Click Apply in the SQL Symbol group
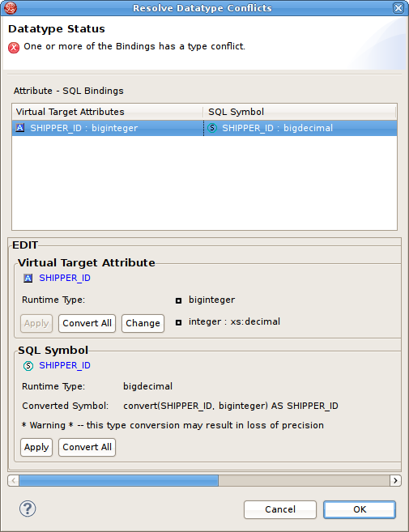 [36, 447]
